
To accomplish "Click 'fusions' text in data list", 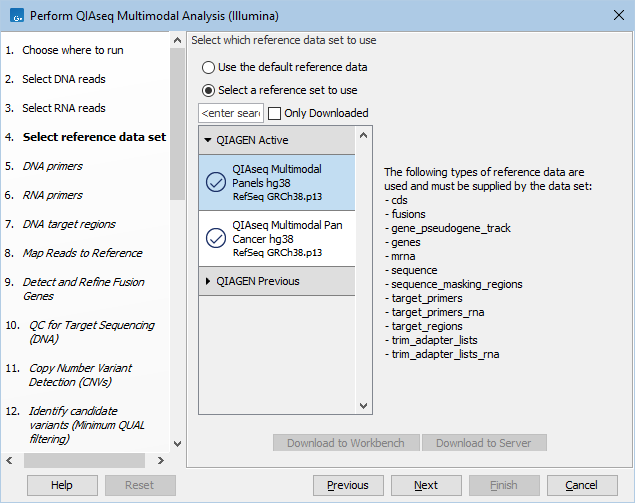I will pos(408,214).
